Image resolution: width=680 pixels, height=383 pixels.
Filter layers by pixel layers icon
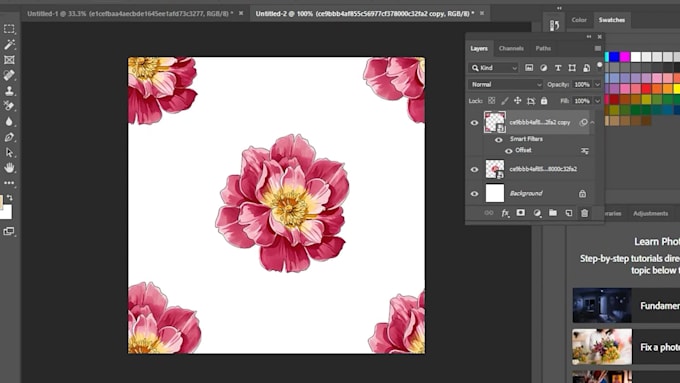(x=529, y=68)
